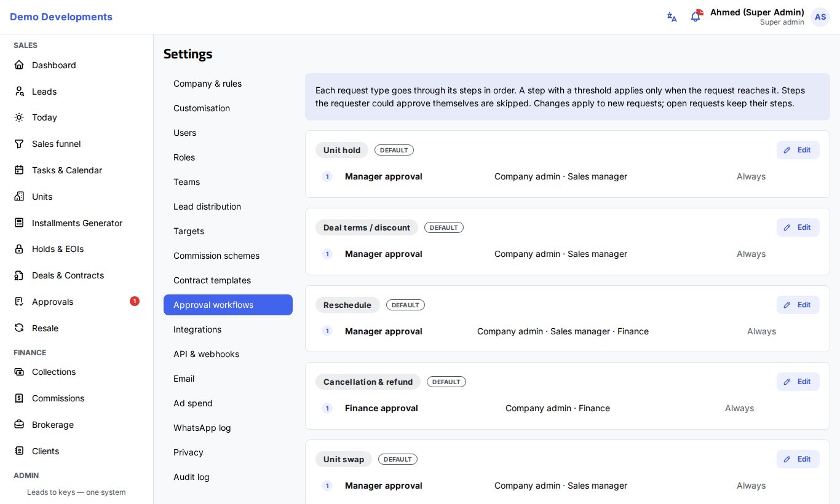This screenshot has width=840, height=504.
Task: Click the Dashboard home icon
Action: pos(19,65)
